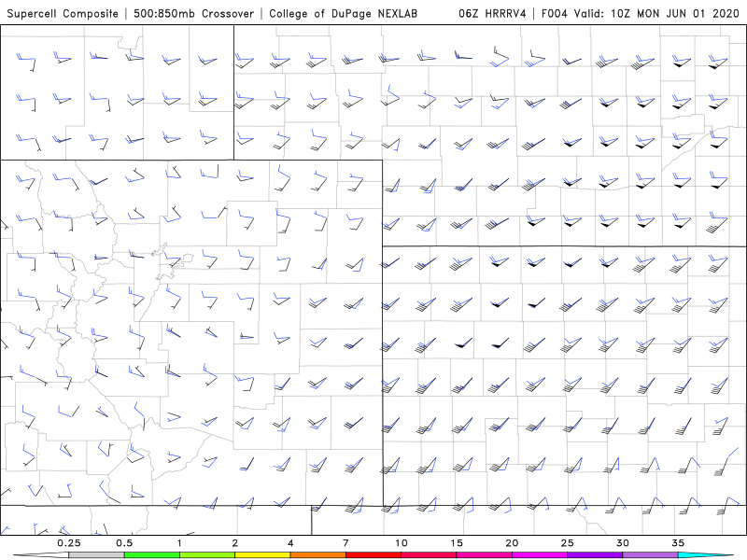Click the "College of DuPage NEXLAB" header text
Viewport: 747px width, 560px height.
pos(343,14)
